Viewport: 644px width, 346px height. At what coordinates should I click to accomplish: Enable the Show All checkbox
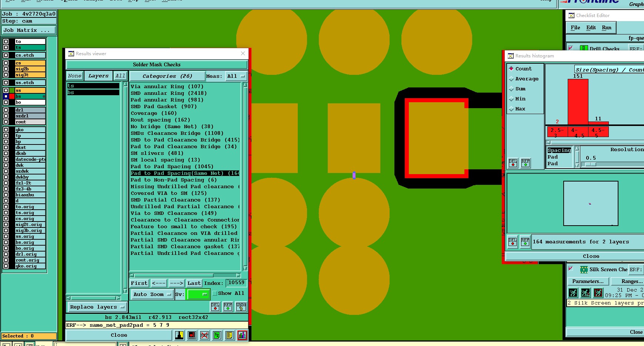tap(214, 293)
